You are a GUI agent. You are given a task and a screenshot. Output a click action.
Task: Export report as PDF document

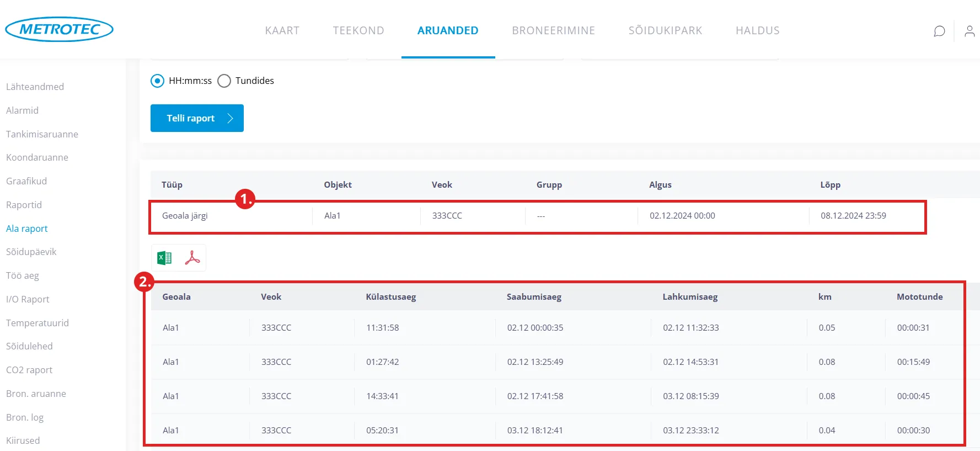[x=192, y=258]
